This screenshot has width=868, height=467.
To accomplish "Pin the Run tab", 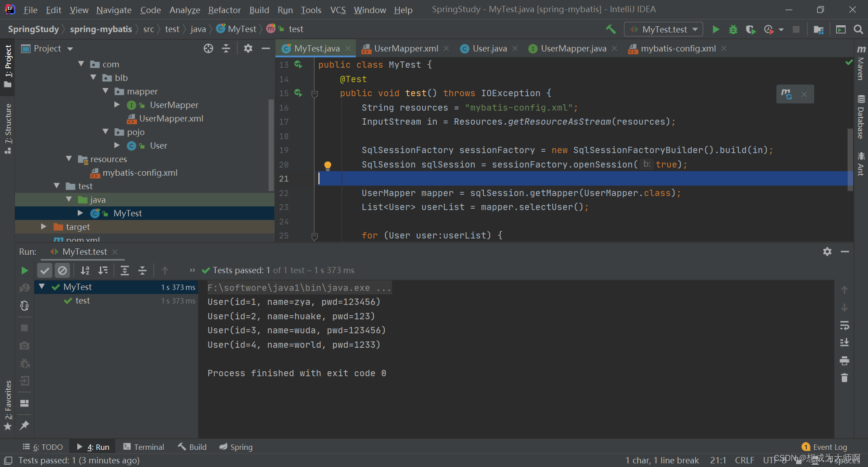I will [x=24, y=425].
